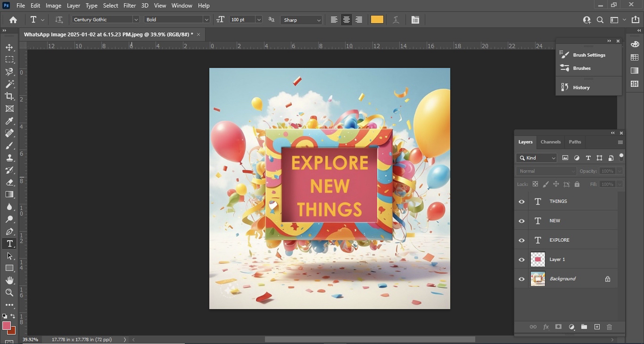The height and width of the screenshot is (344, 644).
Task: Select the Move tool
Action: pos(10,47)
